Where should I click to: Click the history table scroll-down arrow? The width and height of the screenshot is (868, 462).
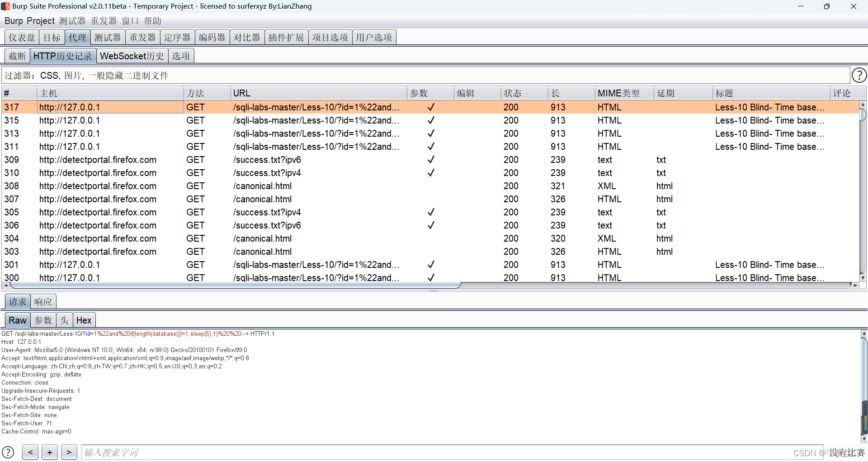click(863, 278)
